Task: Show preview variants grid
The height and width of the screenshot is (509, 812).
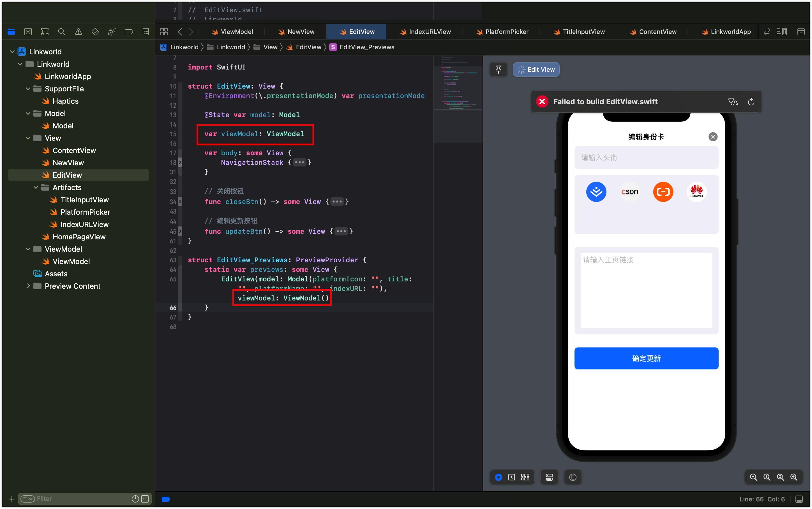Action: coord(525,477)
